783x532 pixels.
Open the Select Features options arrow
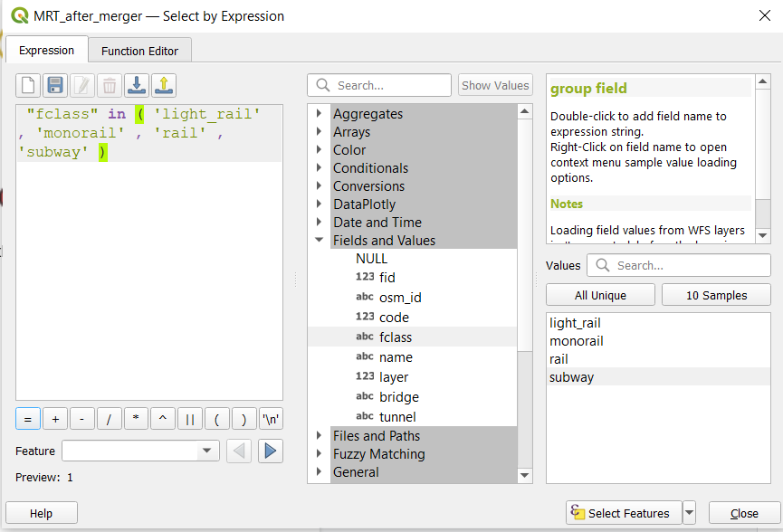[x=690, y=513]
